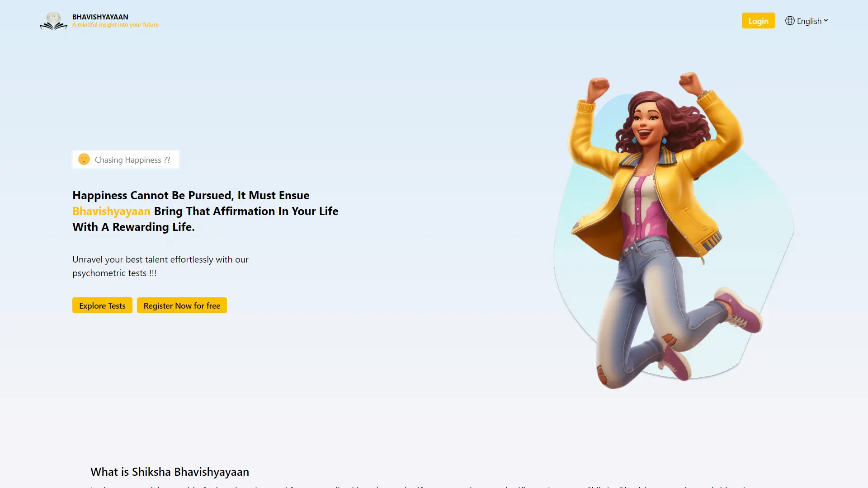Click the Explore Tests button
The image size is (868, 488).
click(x=102, y=305)
